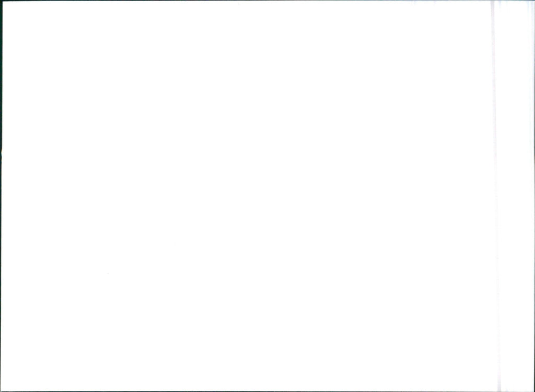Click the dark left page edge
Screen dimensions: 535x392
coord(1,196)
